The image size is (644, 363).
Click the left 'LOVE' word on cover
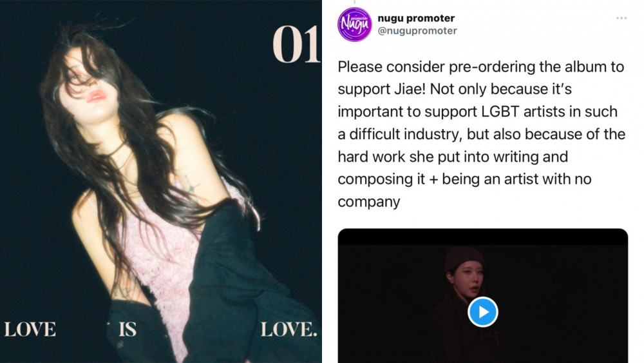(30, 329)
